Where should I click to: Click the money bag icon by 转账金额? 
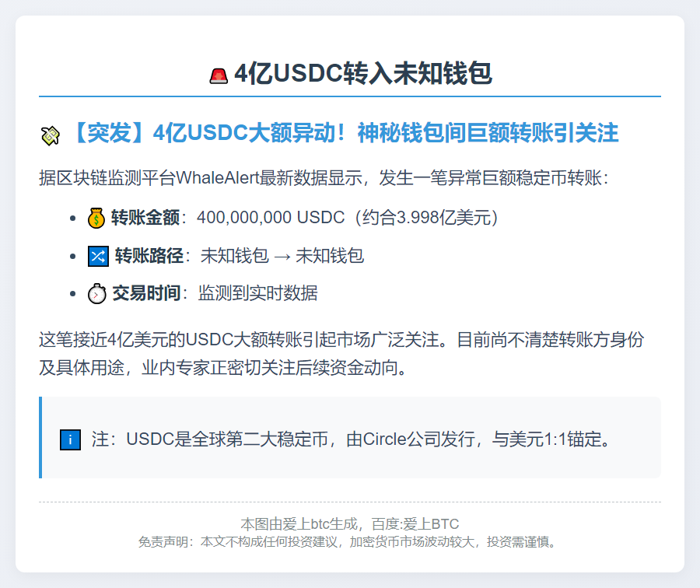click(x=96, y=218)
